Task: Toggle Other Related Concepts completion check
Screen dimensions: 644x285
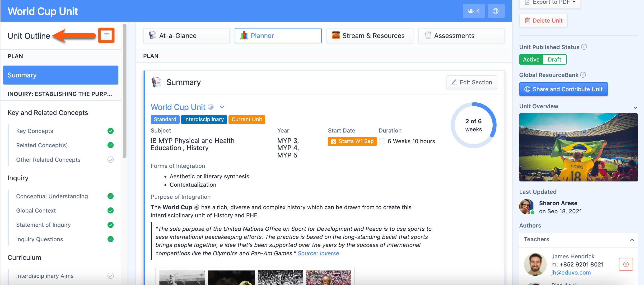Action: pyautogui.click(x=110, y=160)
